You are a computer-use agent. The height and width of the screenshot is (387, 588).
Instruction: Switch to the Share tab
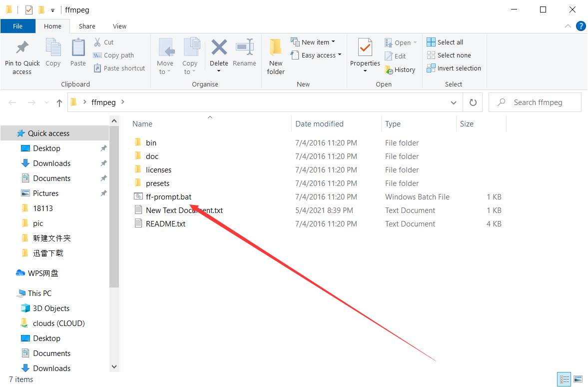tap(87, 26)
